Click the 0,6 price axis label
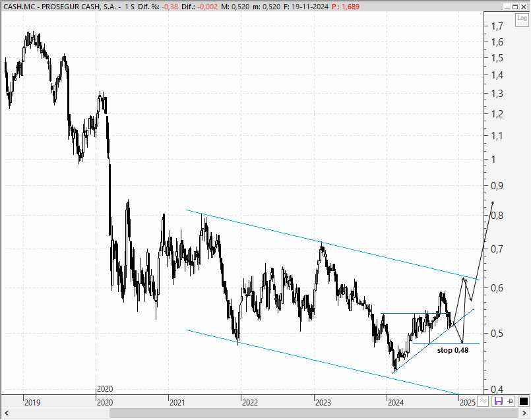The image size is (531, 420). (x=497, y=288)
